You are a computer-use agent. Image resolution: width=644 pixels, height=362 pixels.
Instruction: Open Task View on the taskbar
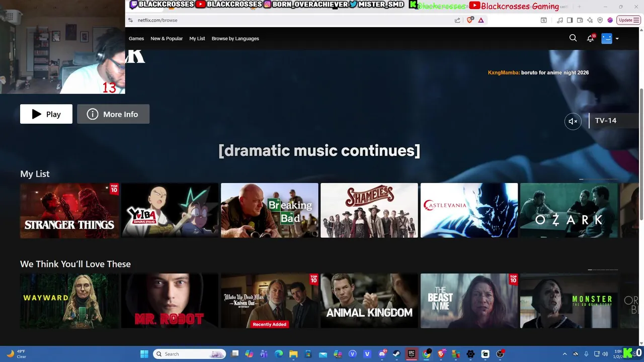pos(235,353)
